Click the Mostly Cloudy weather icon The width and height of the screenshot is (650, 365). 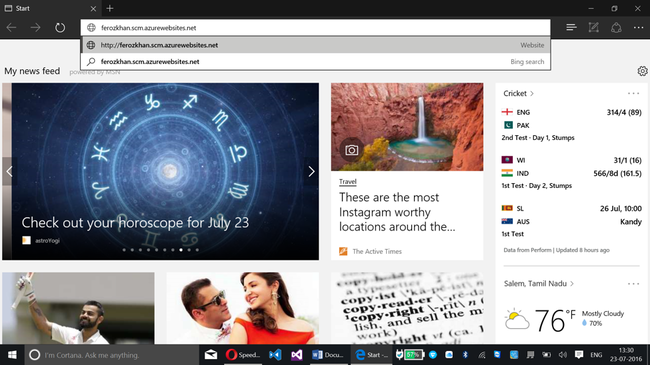tap(517, 319)
